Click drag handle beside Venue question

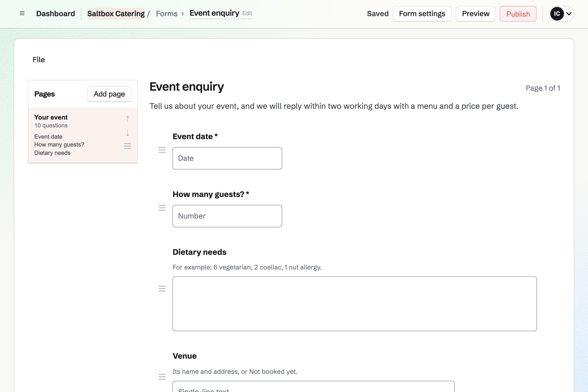tap(162, 377)
